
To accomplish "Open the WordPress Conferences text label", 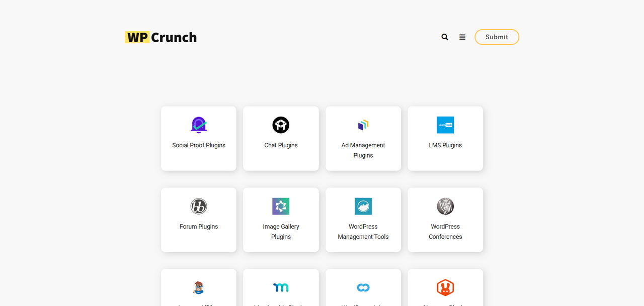I will click(x=445, y=232).
